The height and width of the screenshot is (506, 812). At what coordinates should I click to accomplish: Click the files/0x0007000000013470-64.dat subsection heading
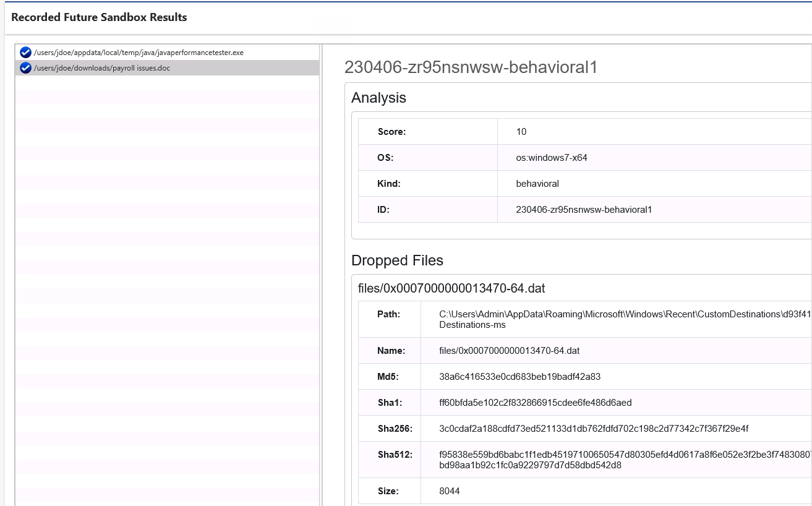(x=451, y=288)
